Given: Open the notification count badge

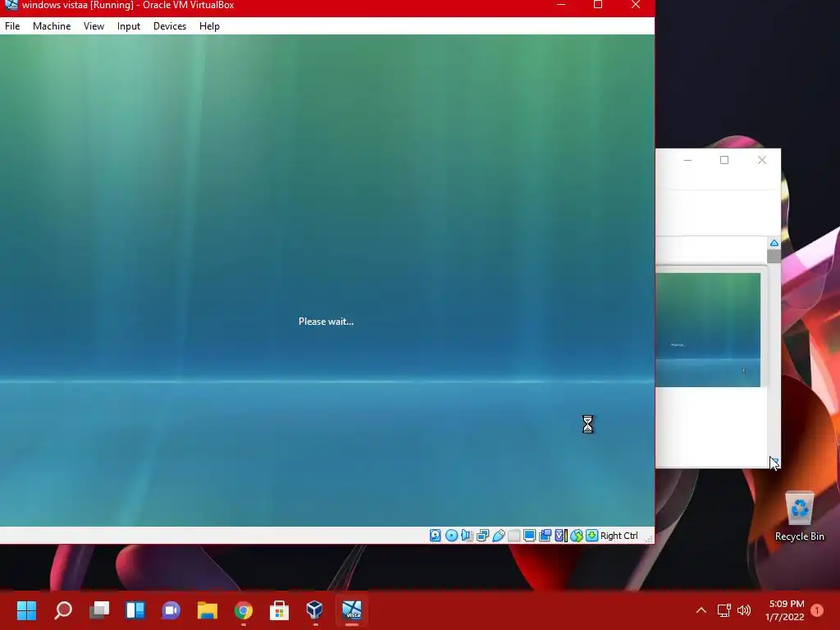Looking at the screenshot, I should tap(817, 610).
